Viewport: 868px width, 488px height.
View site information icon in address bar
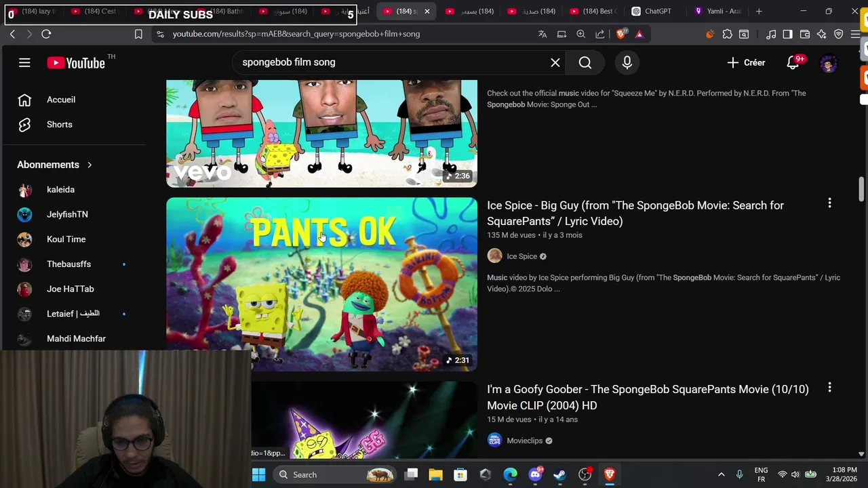(160, 34)
